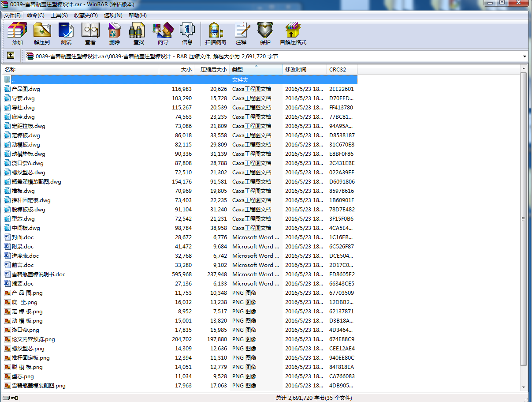Select the 产 品 图.png image icon

point(7,293)
